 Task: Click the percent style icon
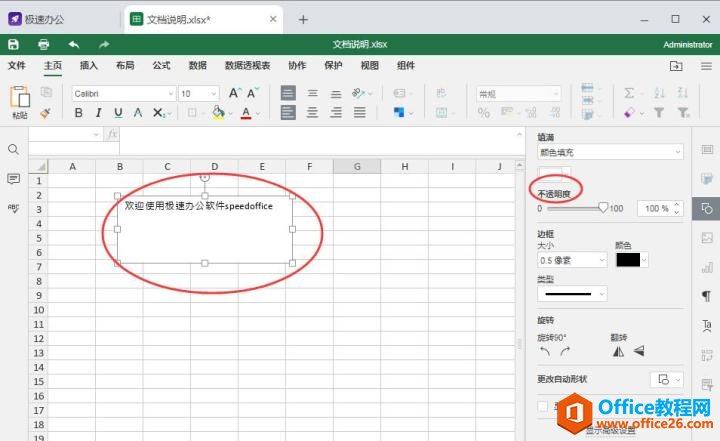tap(484, 113)
